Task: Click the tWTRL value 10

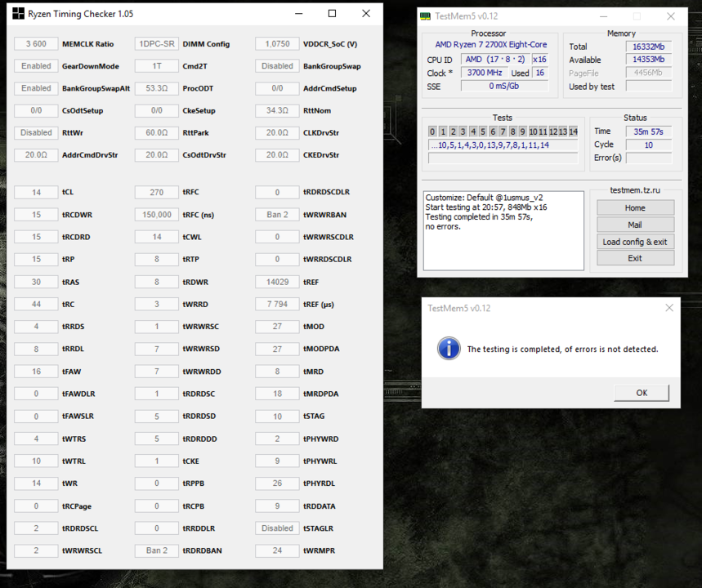Action: (x=36, y=461)
